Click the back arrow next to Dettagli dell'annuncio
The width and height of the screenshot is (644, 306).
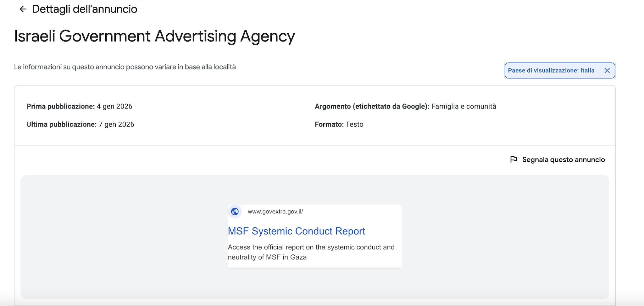(22, 9)
